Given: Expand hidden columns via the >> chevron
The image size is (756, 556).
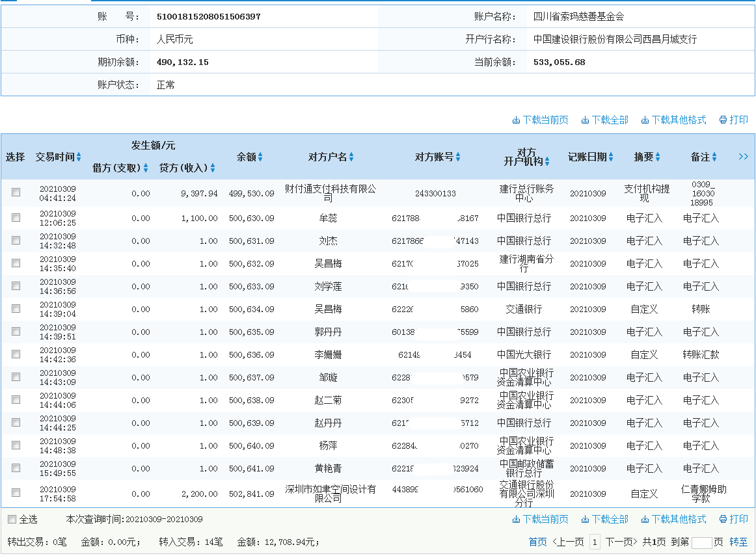Looking at the screenshot, I should pos(743,156).
